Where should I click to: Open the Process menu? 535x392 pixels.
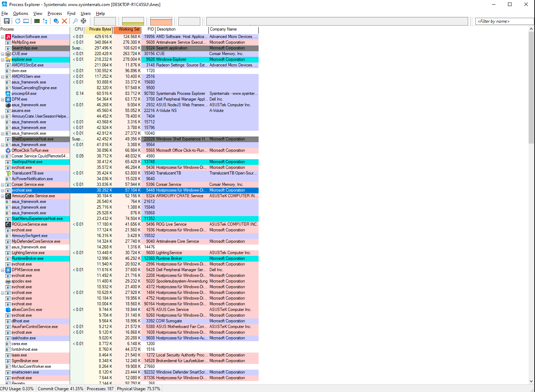tap(55, 14)
